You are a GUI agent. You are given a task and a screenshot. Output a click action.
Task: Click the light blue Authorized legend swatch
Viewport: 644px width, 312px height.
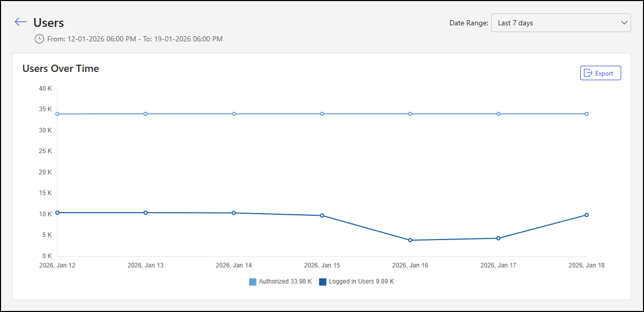pos(253,282)
